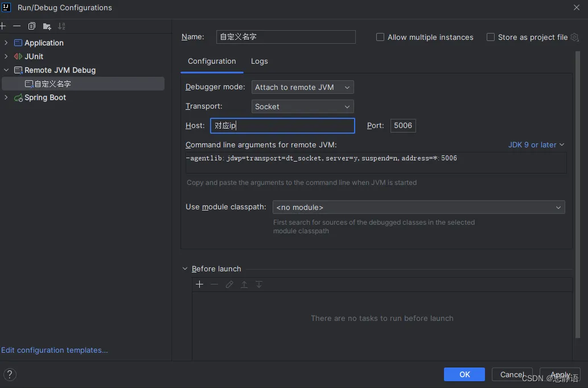This screenshot has height=388, width=588.
Task: Click 'Copy and paste the arguments' hint text
Action: point(302,183)
